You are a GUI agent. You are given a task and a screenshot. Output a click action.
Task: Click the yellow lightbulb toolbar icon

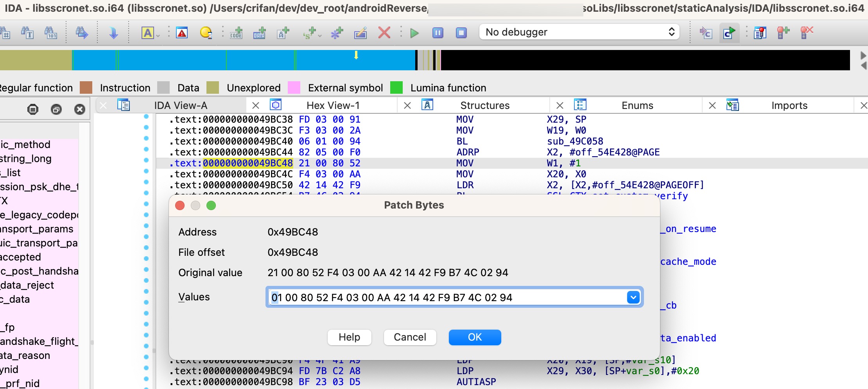tap(206, 33)
